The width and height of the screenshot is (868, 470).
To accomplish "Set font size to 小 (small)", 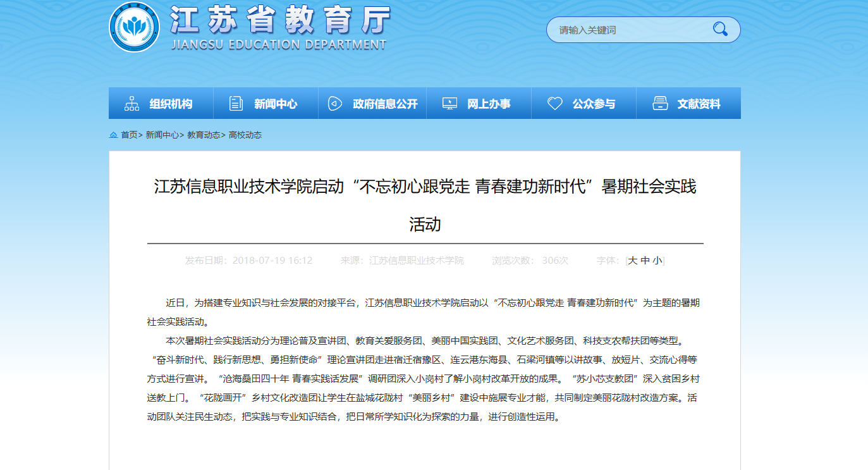I will [657, 261].
